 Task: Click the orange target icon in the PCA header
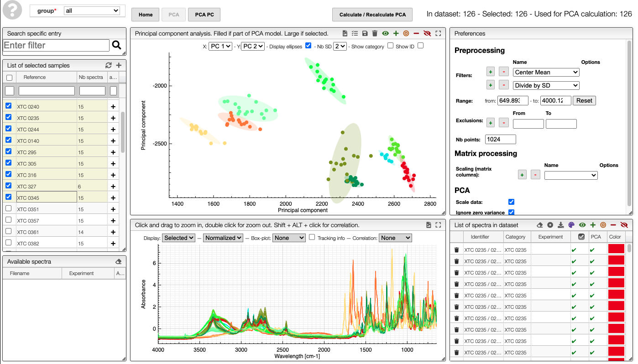(406, 33)
